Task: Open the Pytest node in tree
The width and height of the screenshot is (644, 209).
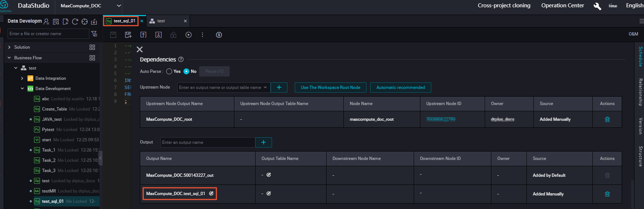Action: (48, 130)
